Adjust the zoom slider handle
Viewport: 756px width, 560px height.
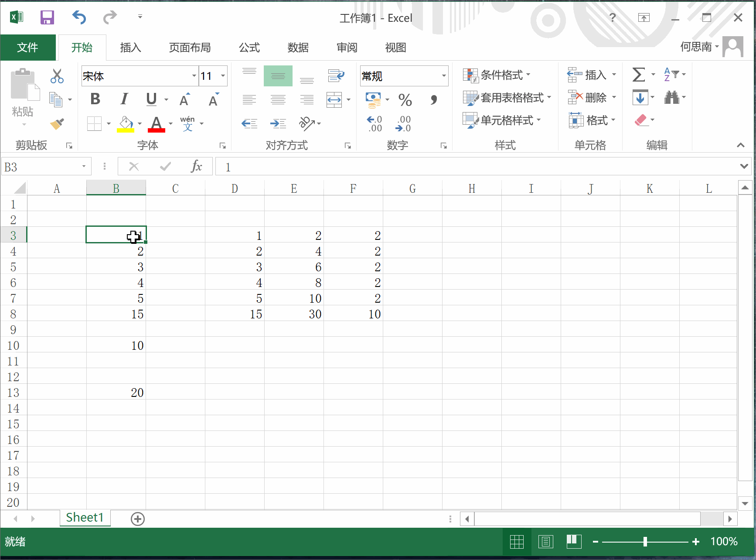[x=645, y=542]
